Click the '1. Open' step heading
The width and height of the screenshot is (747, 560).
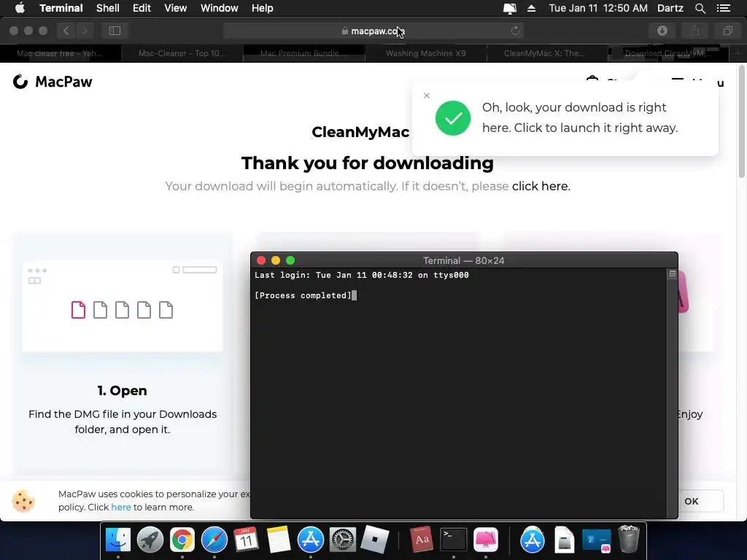pos(123,391)
